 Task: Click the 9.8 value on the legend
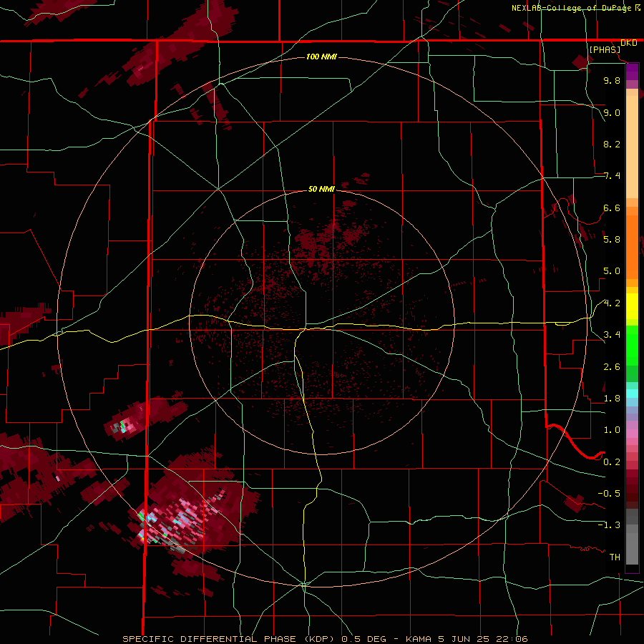pos(612,80)
